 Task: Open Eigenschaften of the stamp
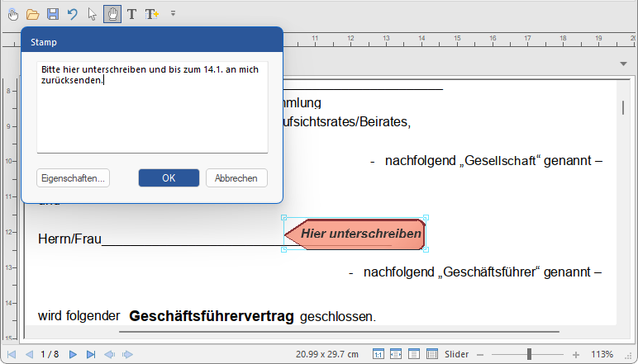point(73,178)
